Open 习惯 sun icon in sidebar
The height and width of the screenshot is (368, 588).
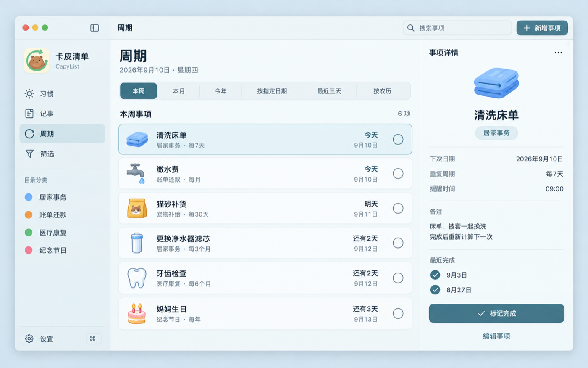29,94
